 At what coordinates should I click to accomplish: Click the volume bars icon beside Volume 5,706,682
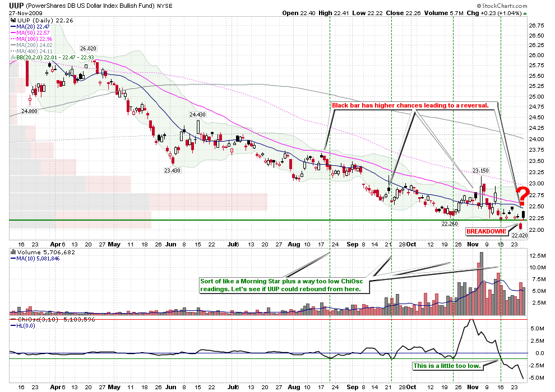click(13, 253)
